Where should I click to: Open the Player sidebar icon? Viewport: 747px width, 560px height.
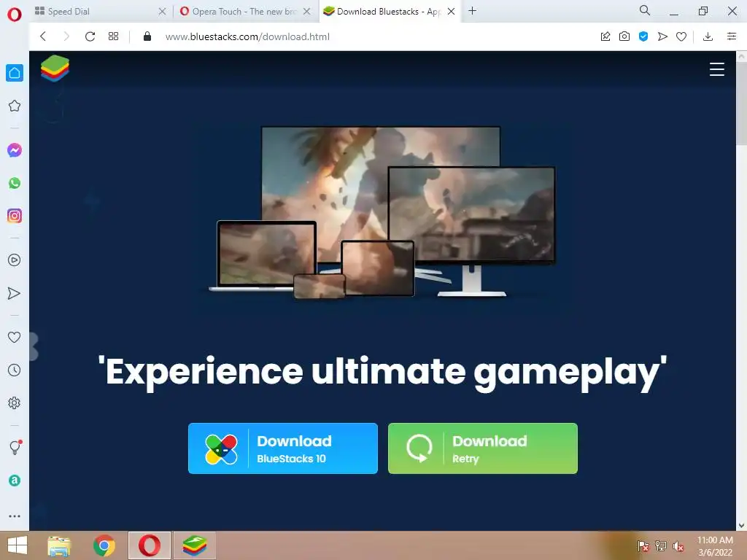pyautogui.click(x=15, y=260)
